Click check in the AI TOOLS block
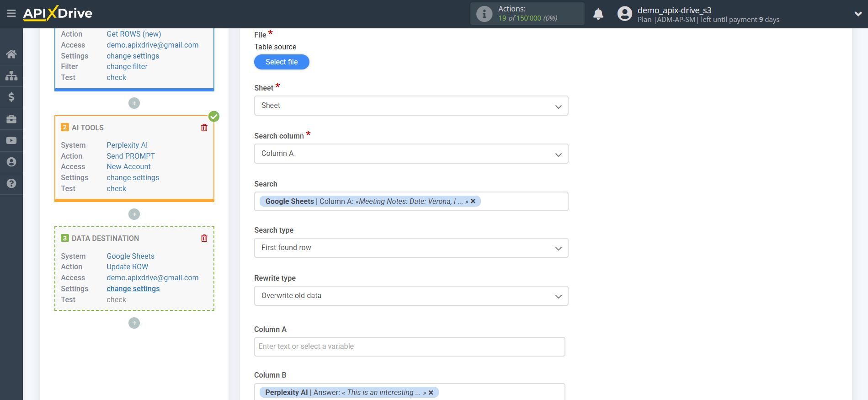 point(117,188)
